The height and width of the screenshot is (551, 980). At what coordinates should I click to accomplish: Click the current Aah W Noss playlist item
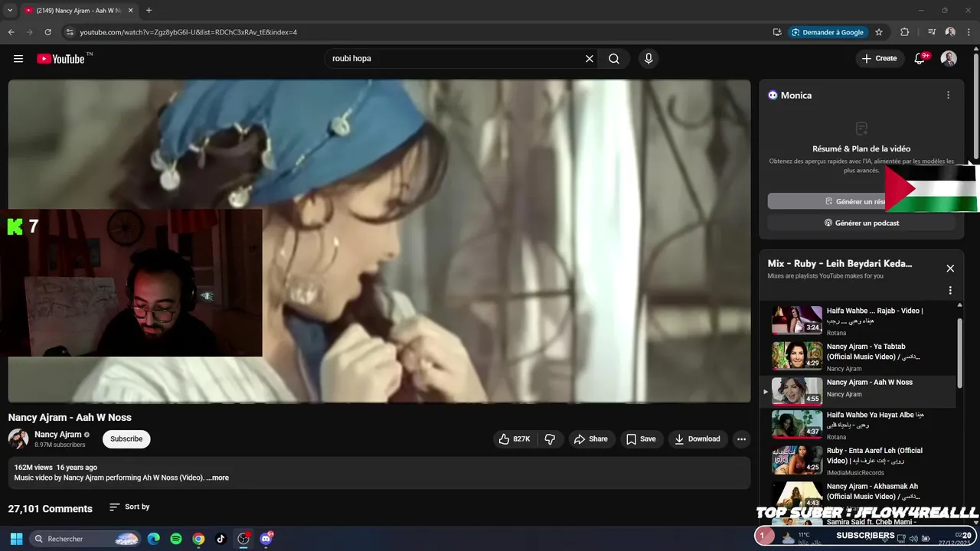pyautogui.click(x=856, y=391)
